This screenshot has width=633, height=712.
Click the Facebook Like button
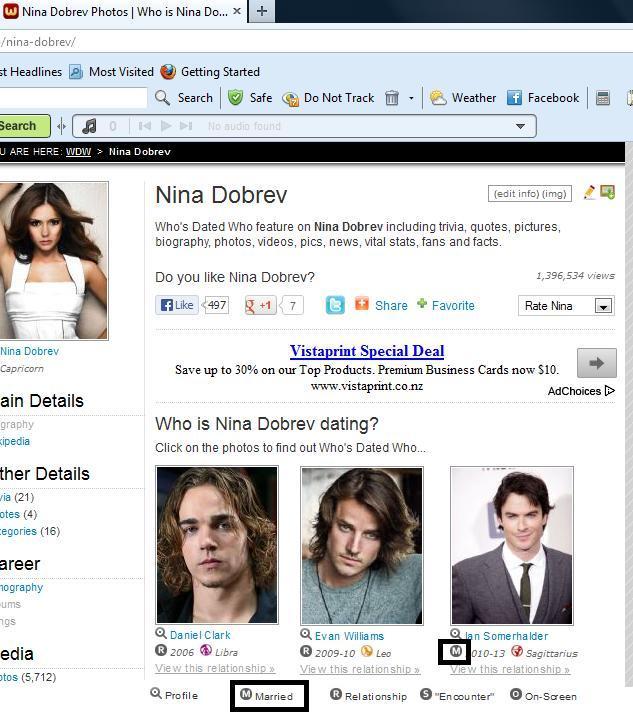pos(177,305)
